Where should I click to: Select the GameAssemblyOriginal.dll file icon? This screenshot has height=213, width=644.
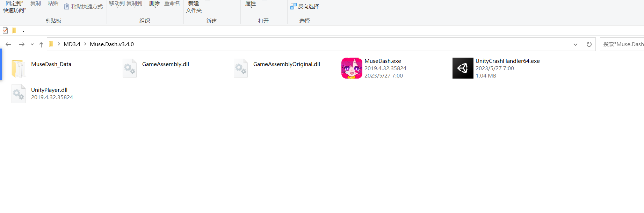240,68
